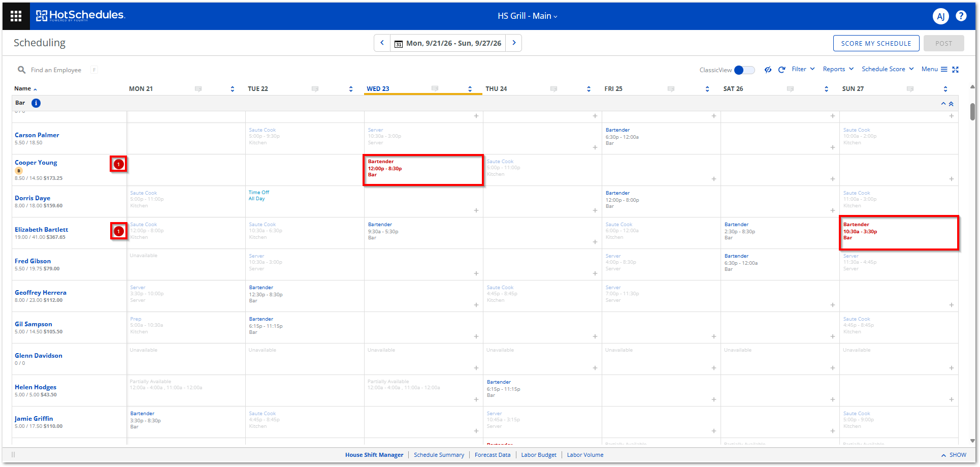The height and width of the screenshot is (467, 980).
Task: Open Elizabeth Bartlett's employee link
Action: (41, 230)
